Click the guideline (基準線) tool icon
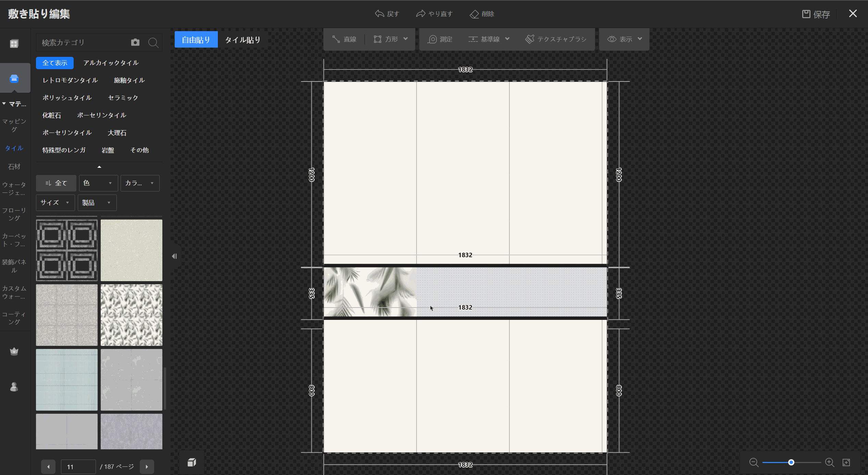The height and width of the screenshot is (475, 868). pos(473,39)
